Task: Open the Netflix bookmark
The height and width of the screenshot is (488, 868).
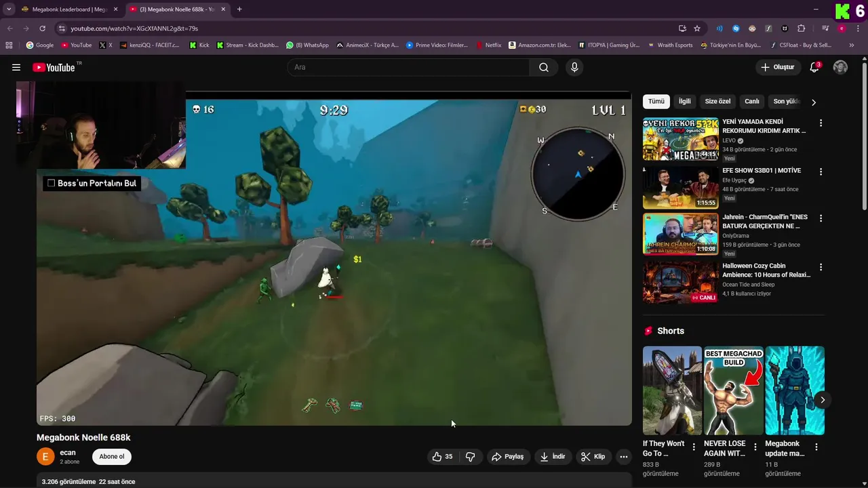Action: pos(488,45)
